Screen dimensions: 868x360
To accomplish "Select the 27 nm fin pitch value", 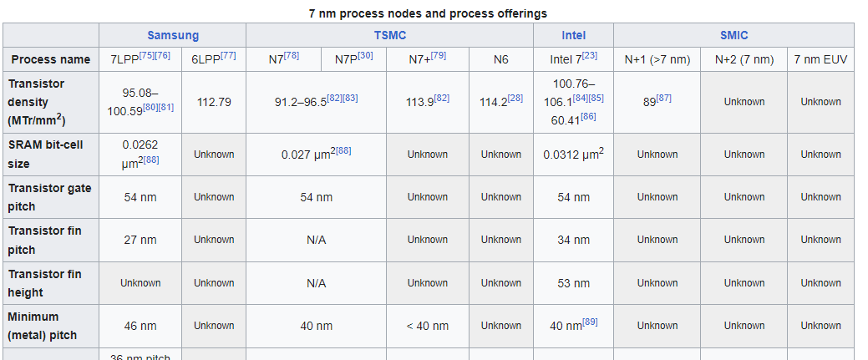I will [140, 240].
